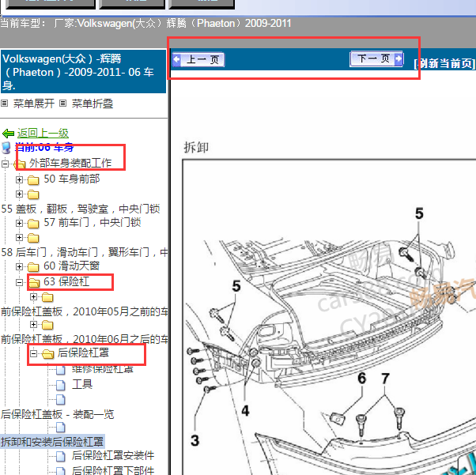The image size is (476, 475).
Task: Click folder icon of 60 滑动天窗
Action: pos(33,267)
